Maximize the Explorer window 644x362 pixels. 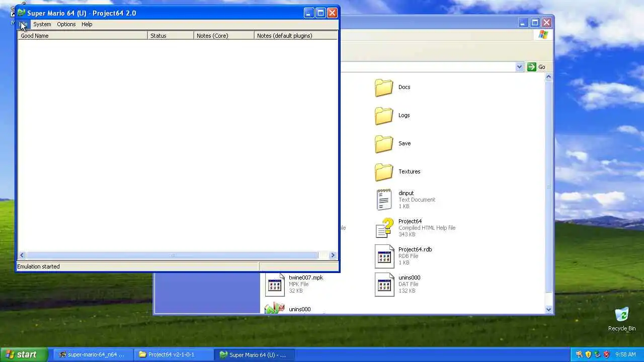pyautogui.click(x=535, y=23)
